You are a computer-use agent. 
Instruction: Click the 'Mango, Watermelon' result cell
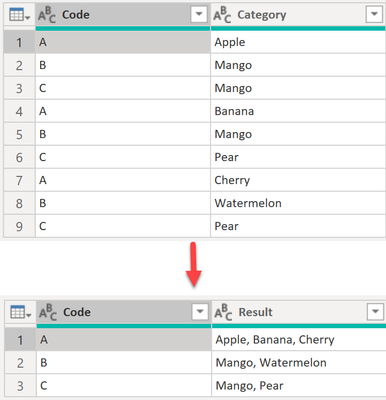299,363
